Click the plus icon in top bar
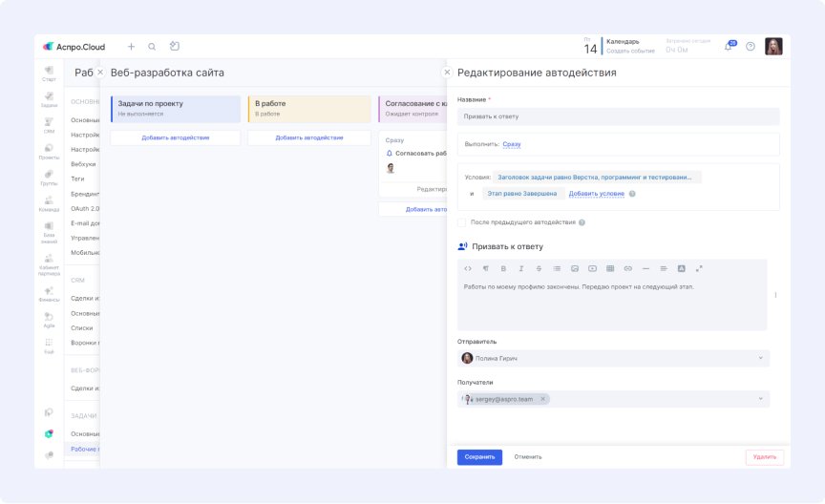Screen dimensions: 825x504 [131, 47]
